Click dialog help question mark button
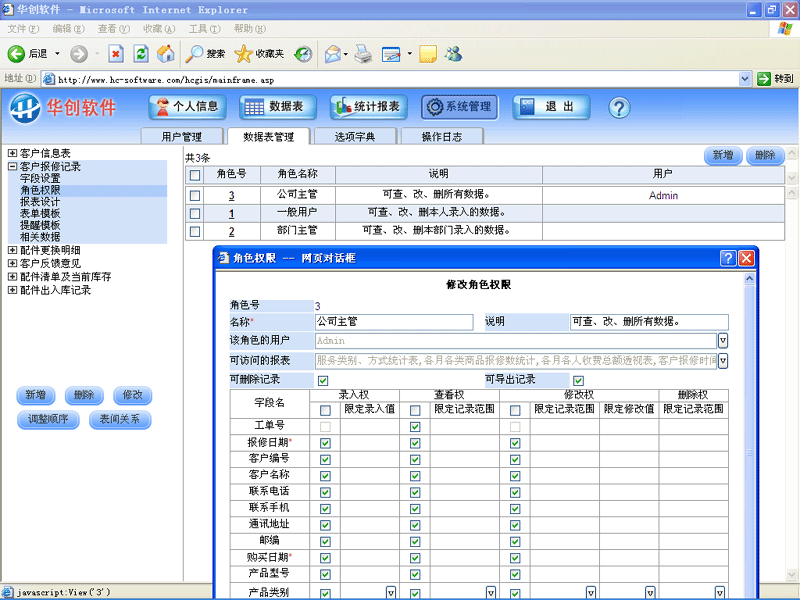 pyautogui.click(x=728, y=258)
